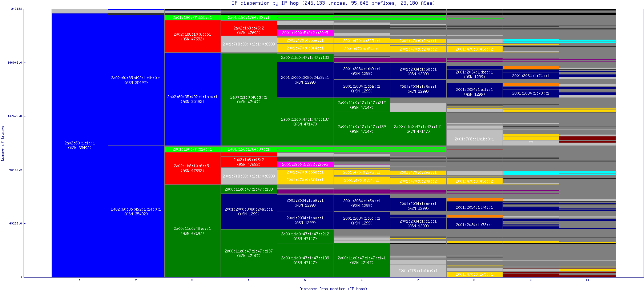644x291 pixels.
Task: Select 2a00:11c0:48:d::1 block at hop 3
Action: point(193,231)
